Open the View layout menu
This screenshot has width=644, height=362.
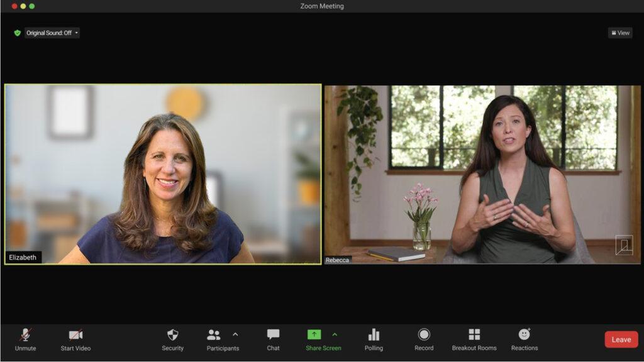click(x=620, y=33)
